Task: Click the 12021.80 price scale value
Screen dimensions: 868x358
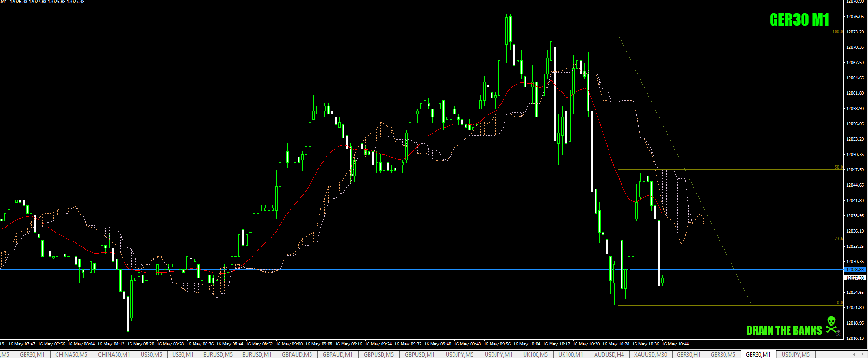Action: point(855,307)
